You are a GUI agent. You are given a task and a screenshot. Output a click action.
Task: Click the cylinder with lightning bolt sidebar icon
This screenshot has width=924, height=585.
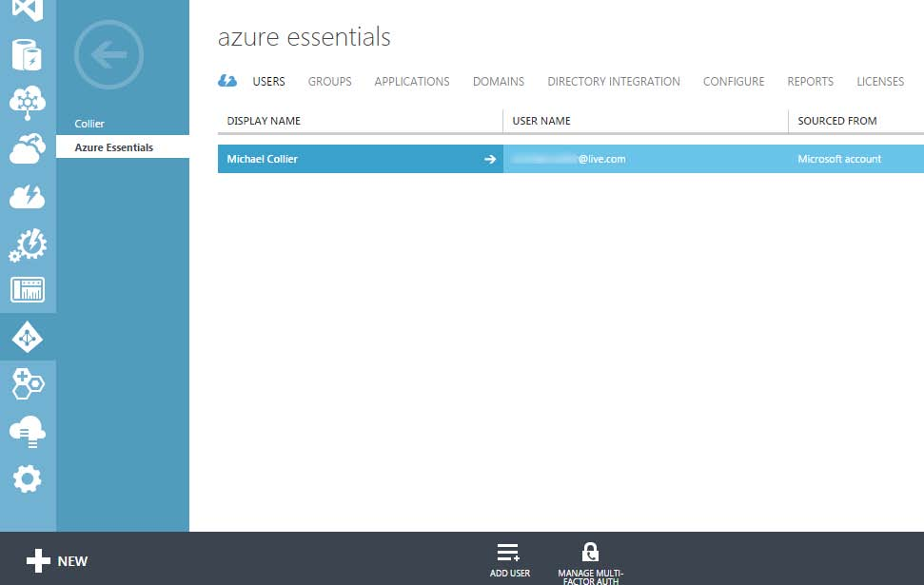tap(28, 55)
